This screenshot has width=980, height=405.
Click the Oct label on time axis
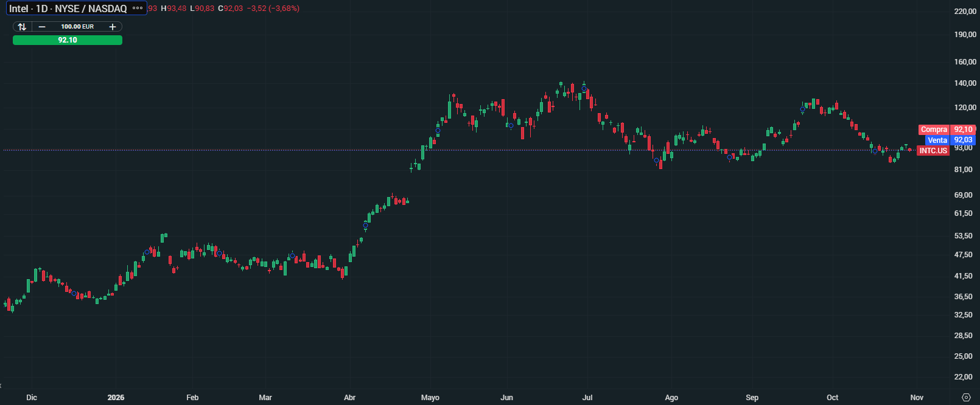point(833,398)
